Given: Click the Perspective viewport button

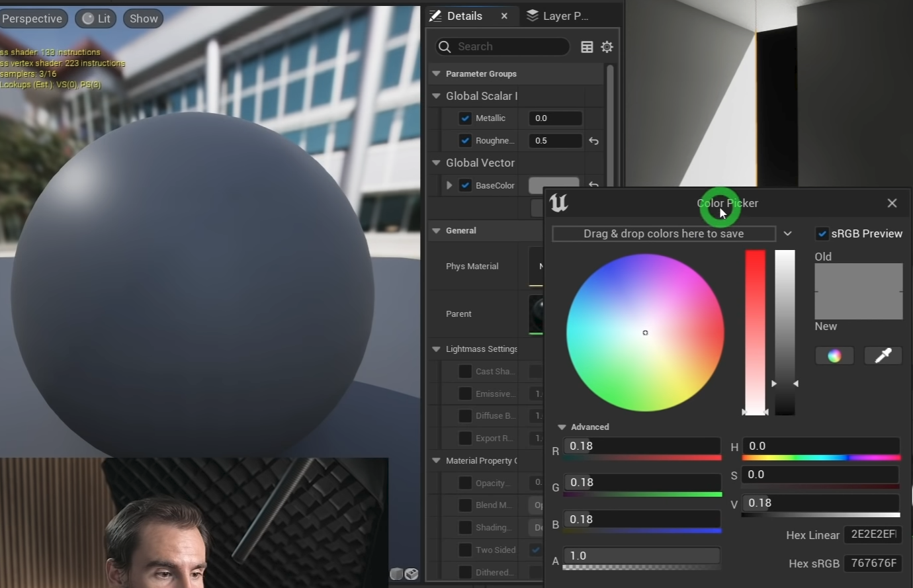Looking at the screenshot, I should 32,19.
